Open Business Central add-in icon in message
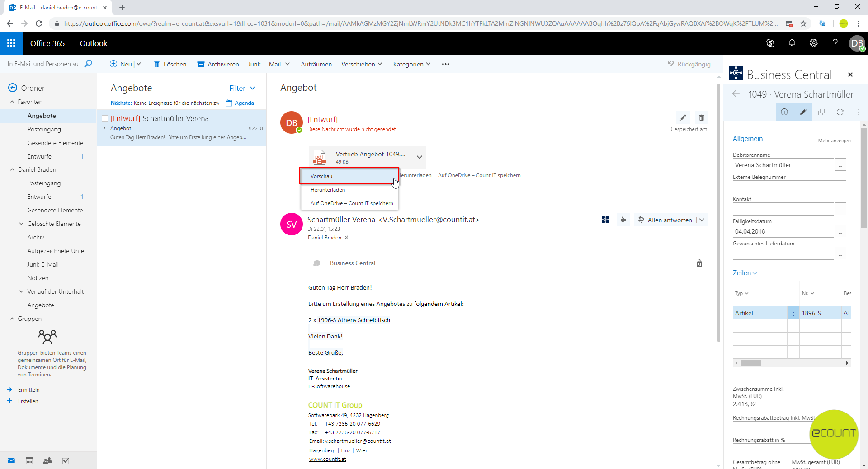Screen dimensions: 868x469 (x=605, y=220)
